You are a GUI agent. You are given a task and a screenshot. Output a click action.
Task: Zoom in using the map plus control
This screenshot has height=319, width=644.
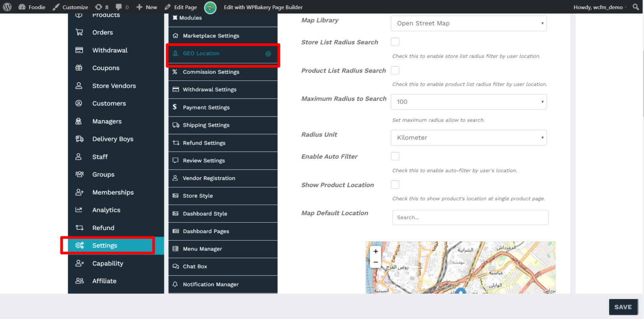coord(375,251)
